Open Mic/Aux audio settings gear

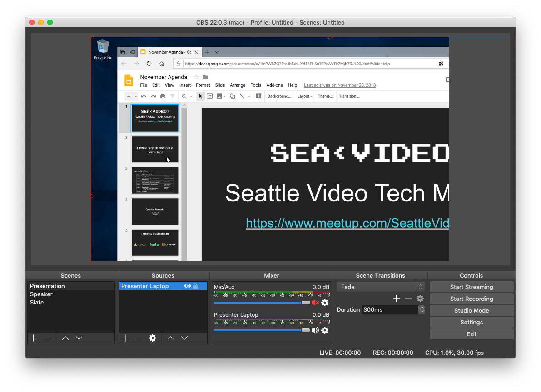click(x=325, y=303)
